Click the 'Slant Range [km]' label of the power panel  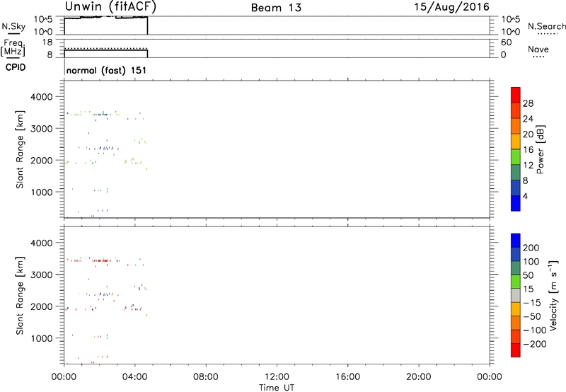click(20, 149)
